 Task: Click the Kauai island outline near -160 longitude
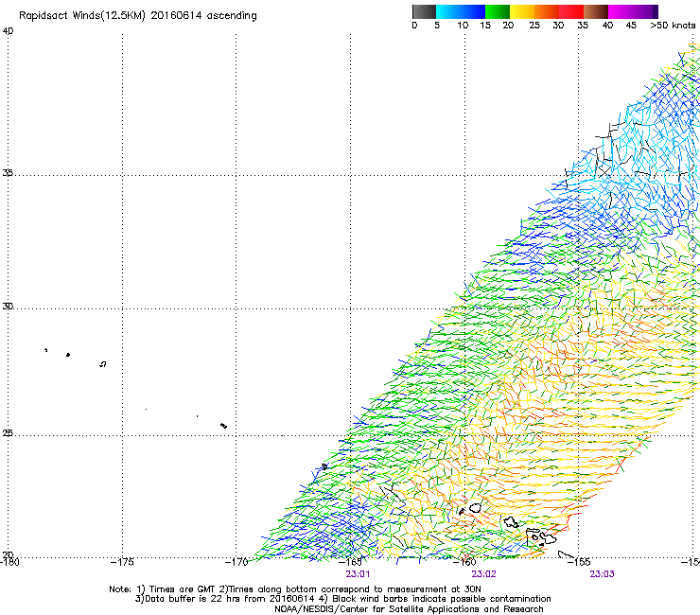click(476, 508)
